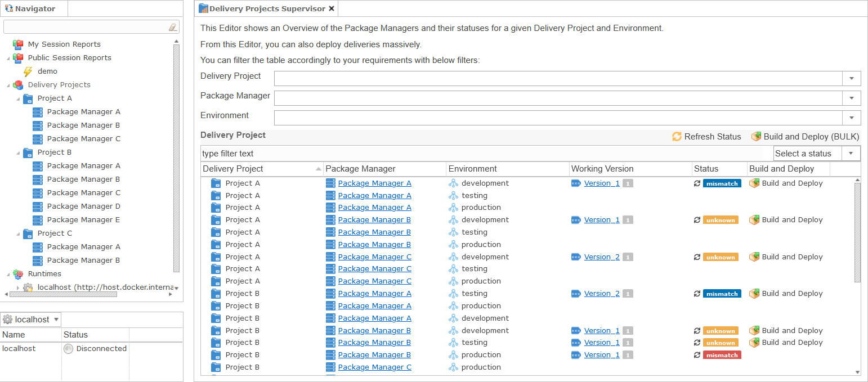Open the Delivery Project filter dropdown

pyautogui.click(x=851, y=79)
